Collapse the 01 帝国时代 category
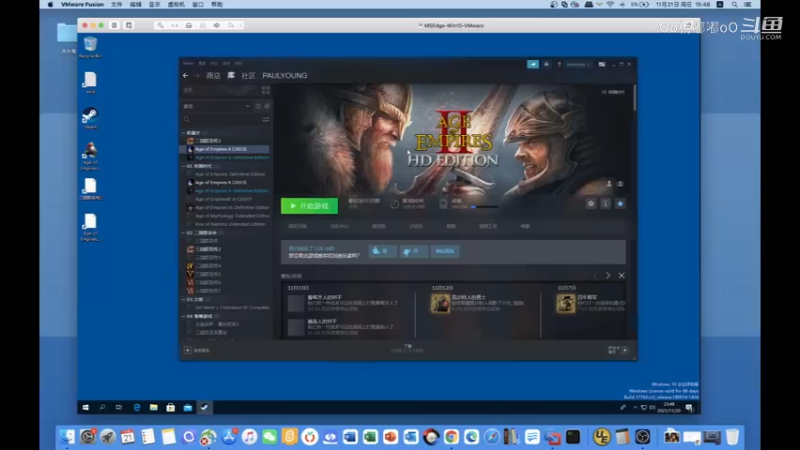Viewport: 800px width, 450px height. [x=184, y=166]
